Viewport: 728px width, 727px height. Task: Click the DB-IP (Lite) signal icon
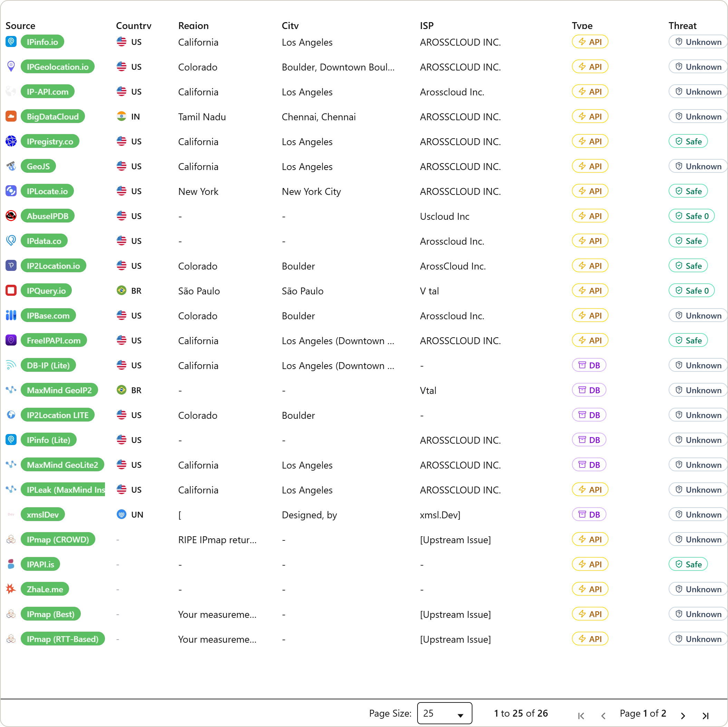coord(11,365)
